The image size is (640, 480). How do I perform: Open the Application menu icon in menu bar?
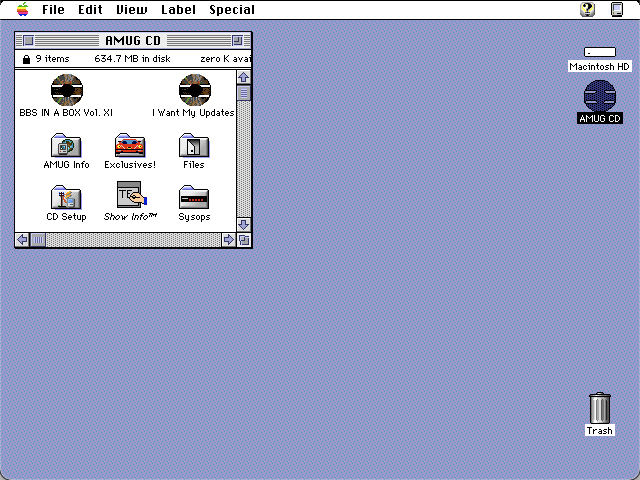pos(617,9)
